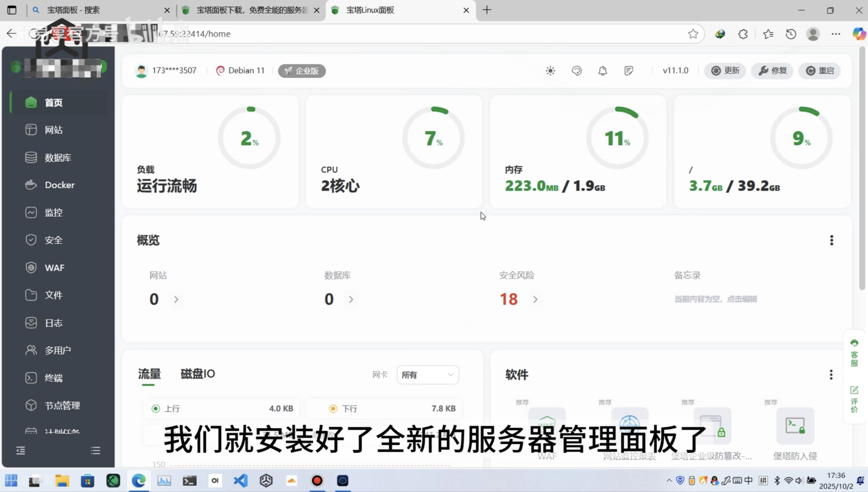Open the 终端 terminal sidebar item

pos(54,378)
